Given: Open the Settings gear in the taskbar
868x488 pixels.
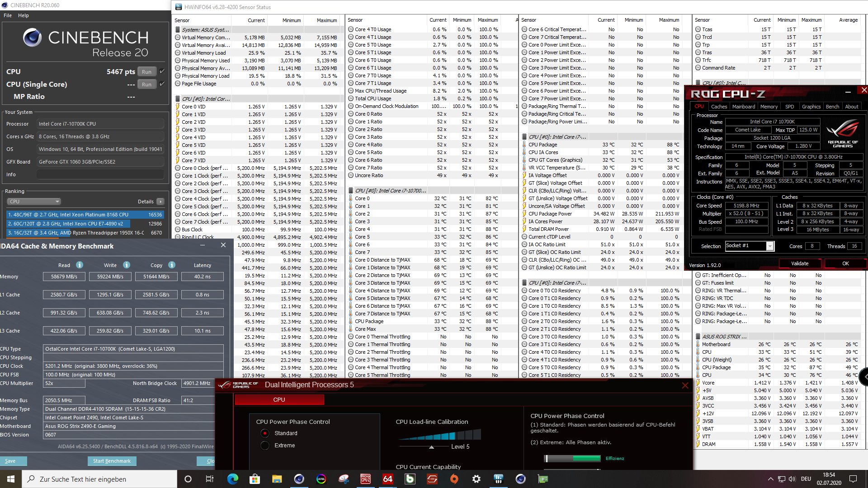Looking at the screenshot, I should [476, 479].
